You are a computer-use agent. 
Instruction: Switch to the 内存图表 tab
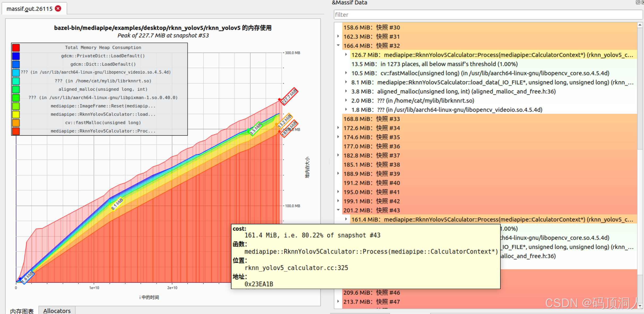pyautogui.click(x=22, y=311)
